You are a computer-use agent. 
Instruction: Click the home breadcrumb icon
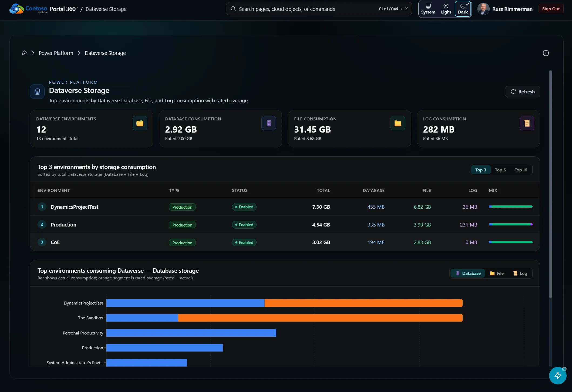pos(24,53)
